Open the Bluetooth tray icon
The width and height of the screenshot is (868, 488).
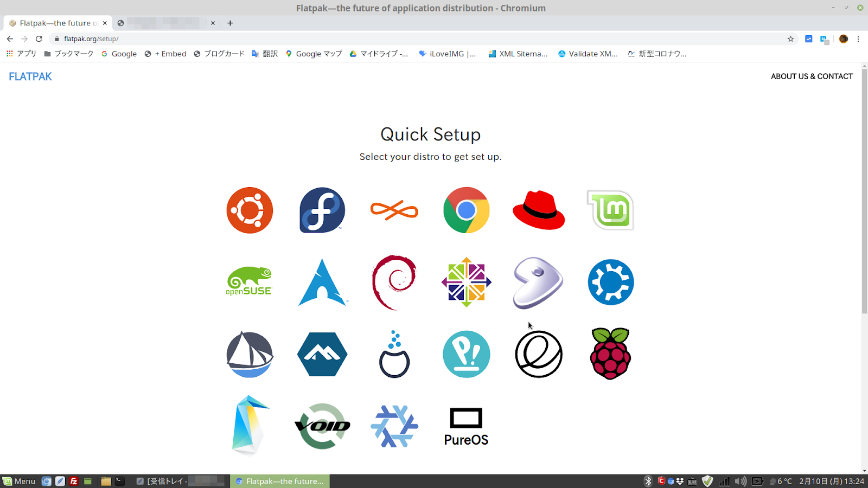tap(648, 481)
